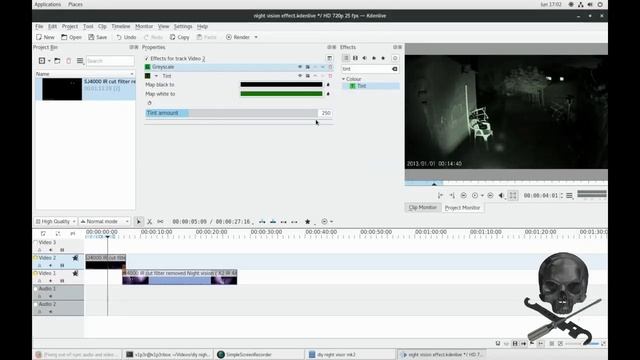Click the green Map white to color swatch
640x360 pixels.
pos(281,94)
